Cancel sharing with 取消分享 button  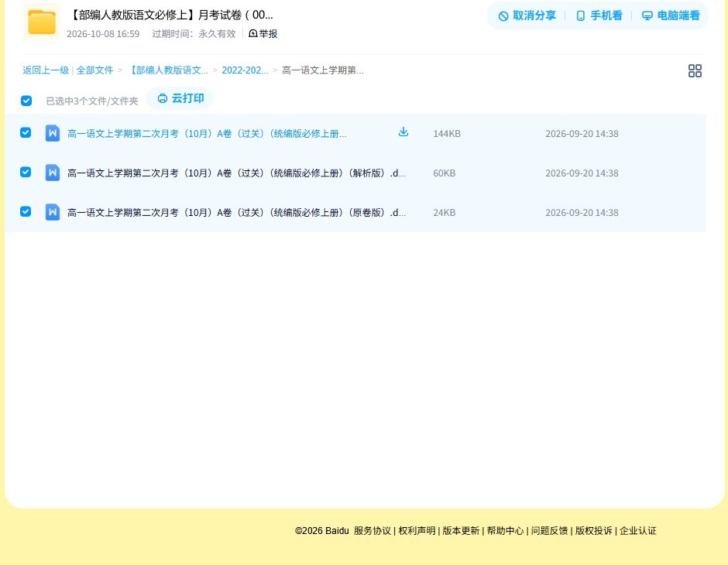pos(527,15)
